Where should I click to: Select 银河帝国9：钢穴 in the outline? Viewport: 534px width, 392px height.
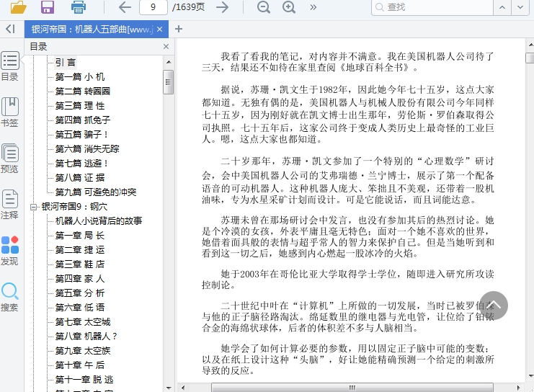[x=74, y=206]
